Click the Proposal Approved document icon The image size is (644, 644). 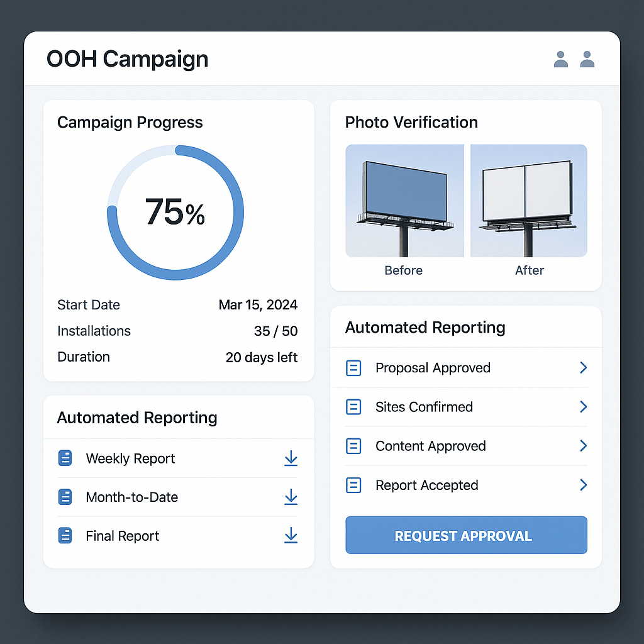[354, 368]
